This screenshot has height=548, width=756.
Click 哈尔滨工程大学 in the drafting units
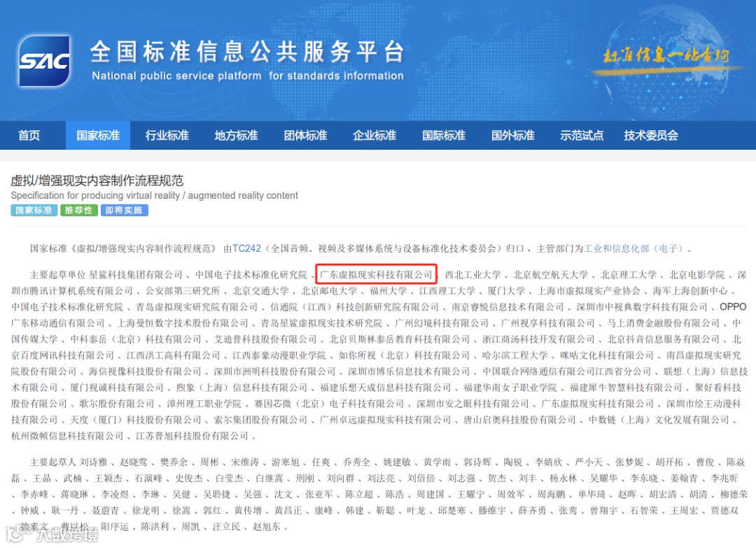click(x=515, y=356)
